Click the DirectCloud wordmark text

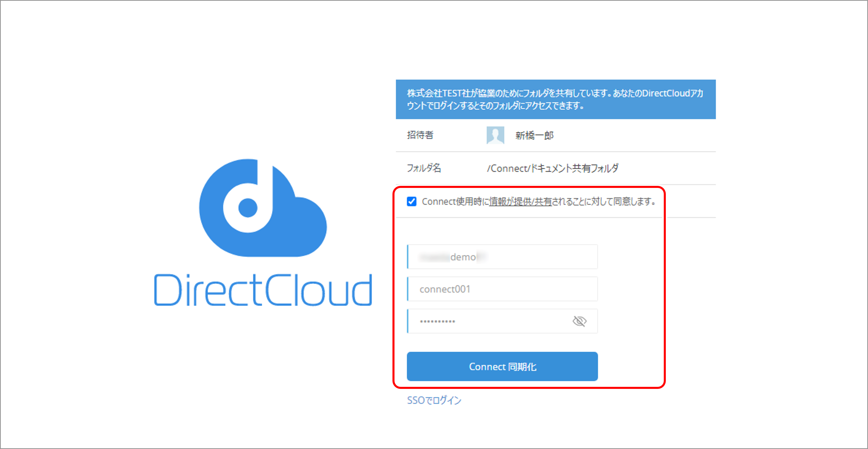[263, 290]
